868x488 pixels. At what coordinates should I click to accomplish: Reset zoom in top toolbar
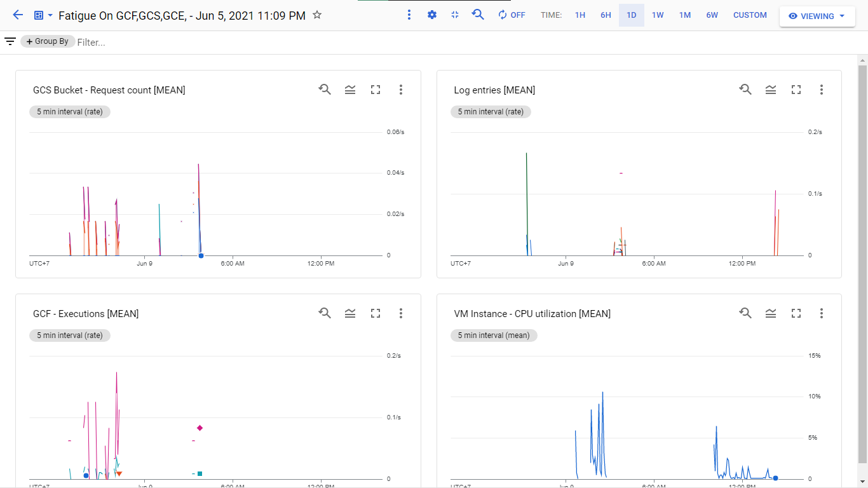pos(478,15)
